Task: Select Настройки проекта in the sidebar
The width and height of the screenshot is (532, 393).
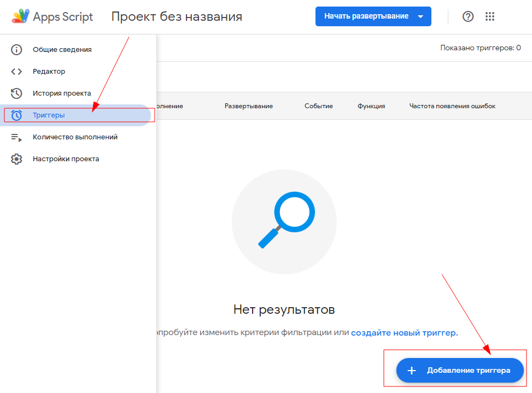Action: [67, 159]
